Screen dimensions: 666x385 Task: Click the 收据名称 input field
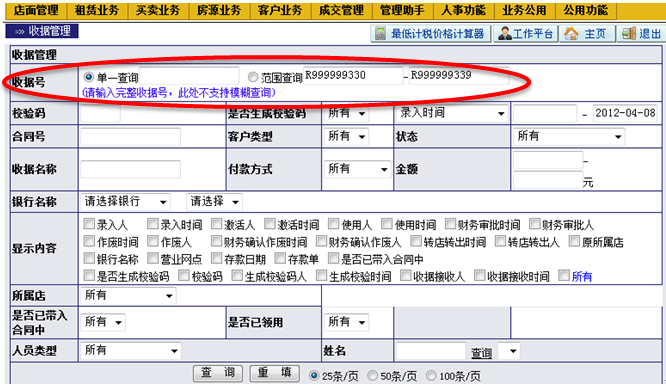130,169
